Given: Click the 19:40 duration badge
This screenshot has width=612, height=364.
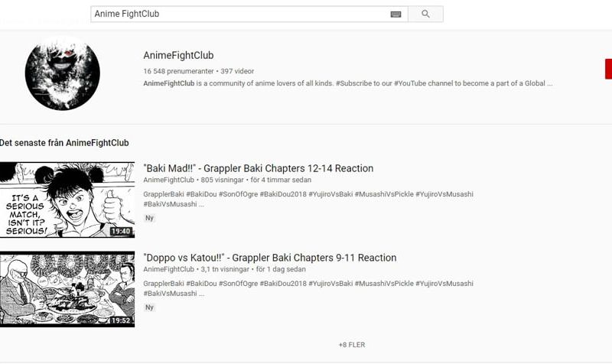Looking at the screenshot, I should click(x=121, y=232).
